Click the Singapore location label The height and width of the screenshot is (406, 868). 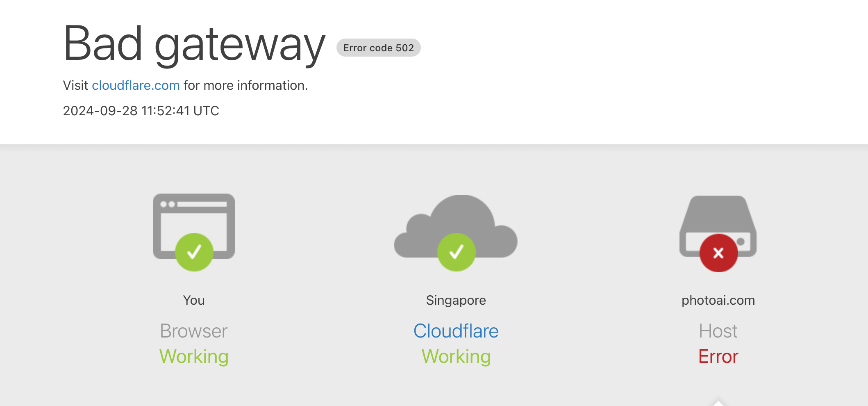456,300
